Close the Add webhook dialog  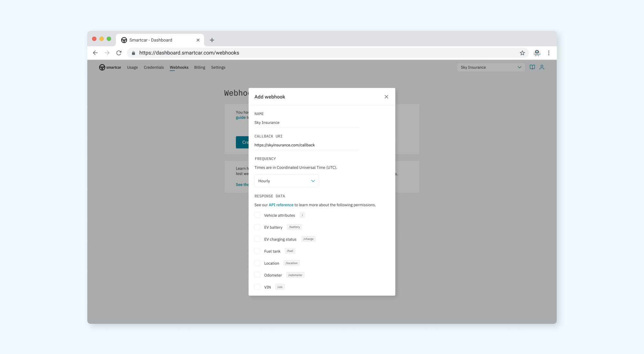coord(386,97)
